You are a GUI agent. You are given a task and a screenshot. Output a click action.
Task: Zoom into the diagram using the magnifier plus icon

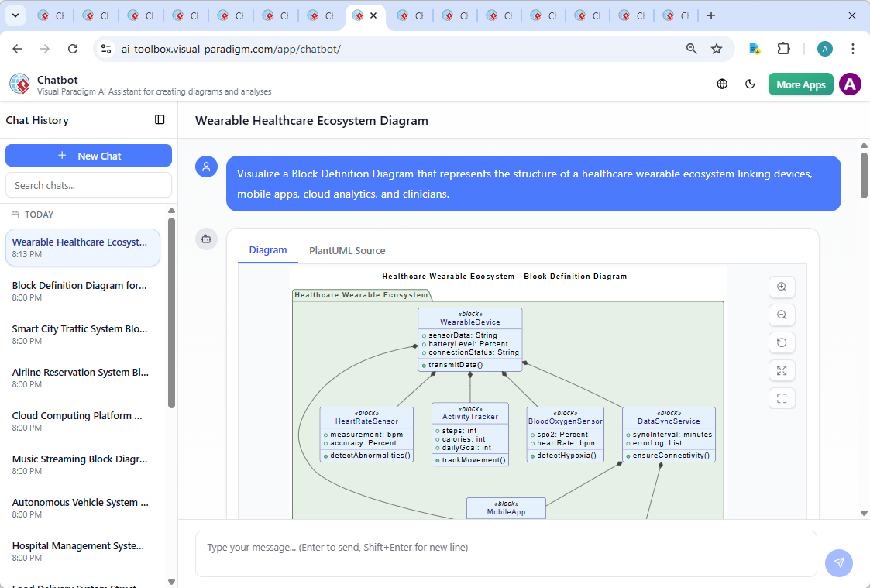[782, 287]
